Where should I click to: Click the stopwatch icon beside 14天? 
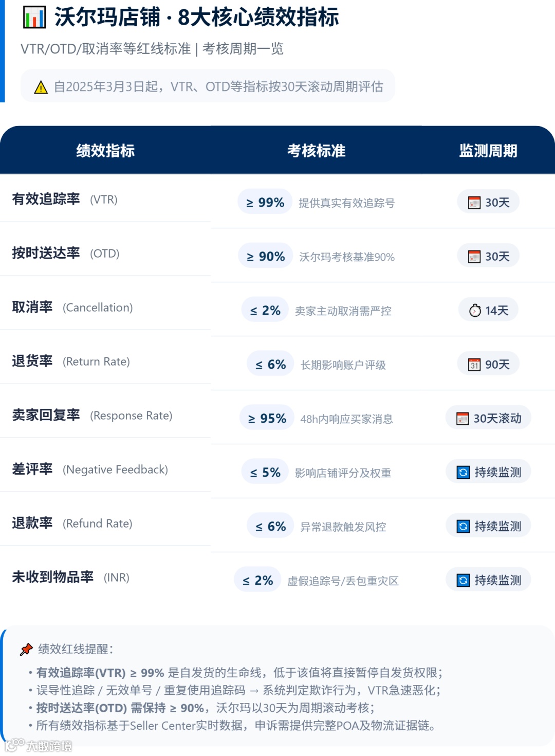[475, 311]
